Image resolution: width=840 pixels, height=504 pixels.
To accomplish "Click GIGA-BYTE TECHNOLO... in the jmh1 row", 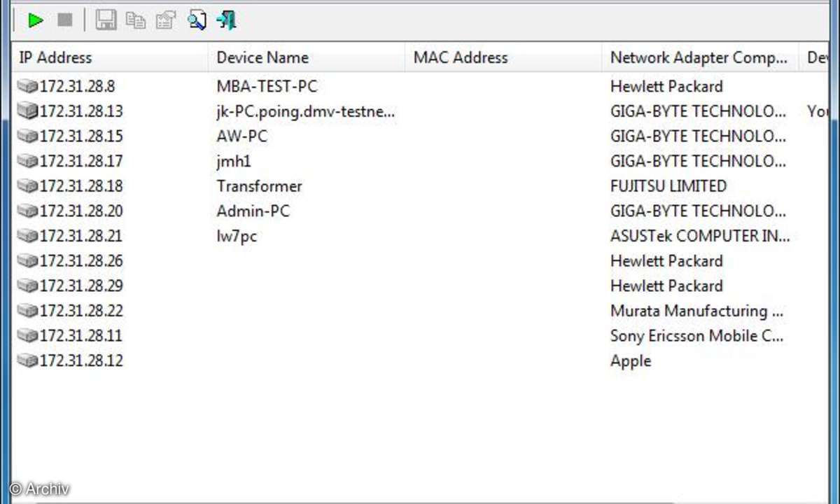I will click(698, 161).
